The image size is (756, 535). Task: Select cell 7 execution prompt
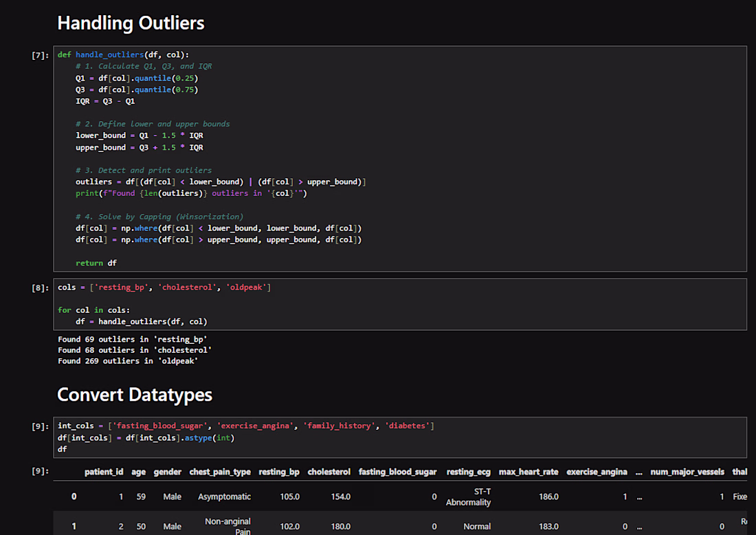coord(40,55)
